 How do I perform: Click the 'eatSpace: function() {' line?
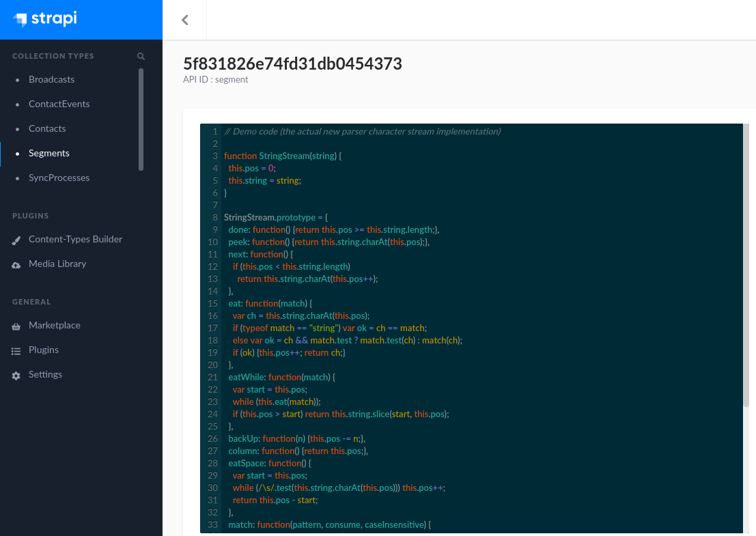(x=270, y=463)
